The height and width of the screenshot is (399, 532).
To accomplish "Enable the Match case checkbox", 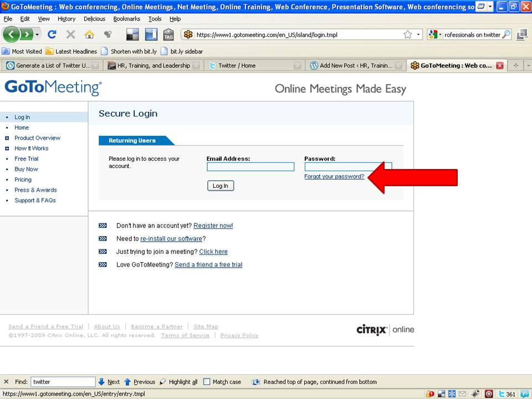I will click(207, 382).
